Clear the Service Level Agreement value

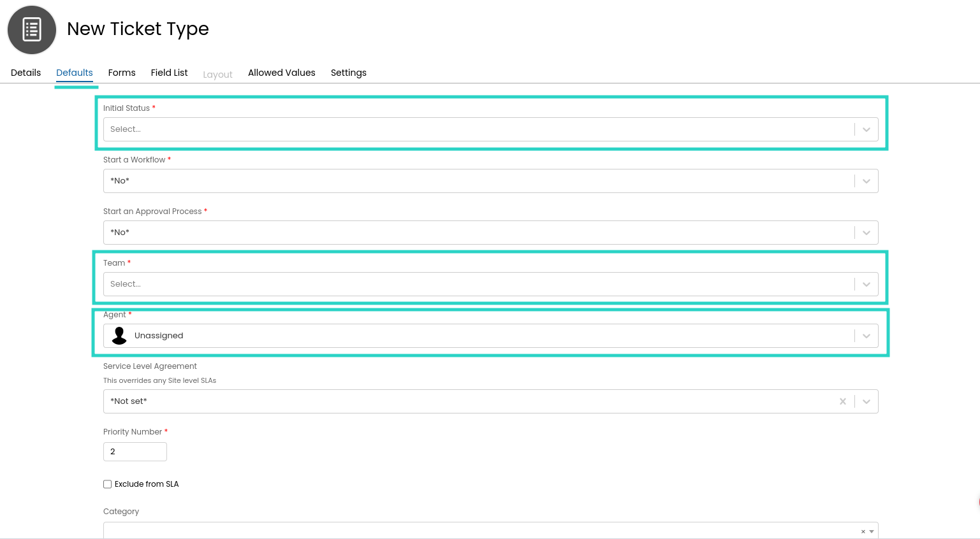(x=843, y=401)
